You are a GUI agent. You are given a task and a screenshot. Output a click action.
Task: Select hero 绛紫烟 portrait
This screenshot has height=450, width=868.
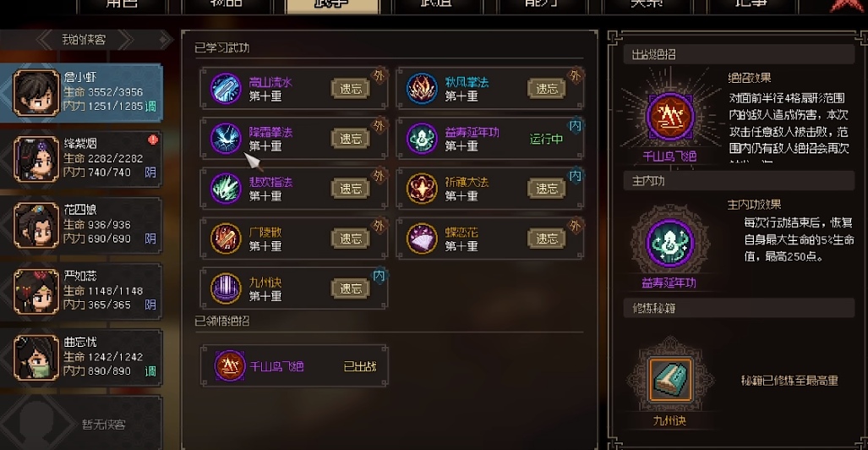coord(36,159)
